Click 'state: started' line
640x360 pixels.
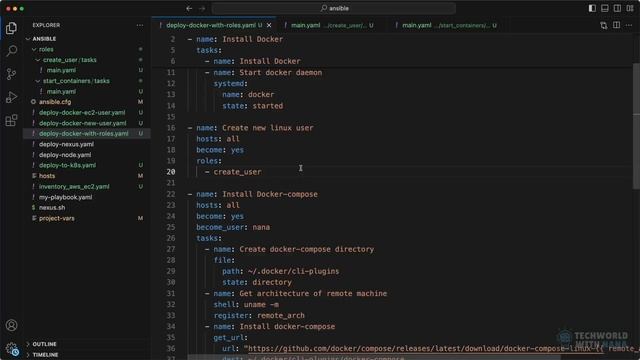tap(253, 106)
